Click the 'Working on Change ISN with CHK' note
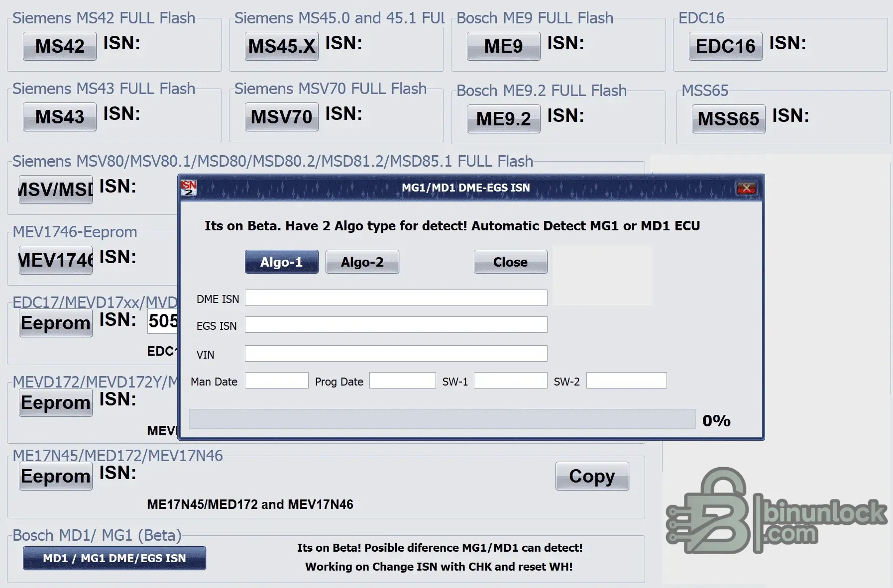Viewport: 893px width, 588px height. [x=439, y=567]
